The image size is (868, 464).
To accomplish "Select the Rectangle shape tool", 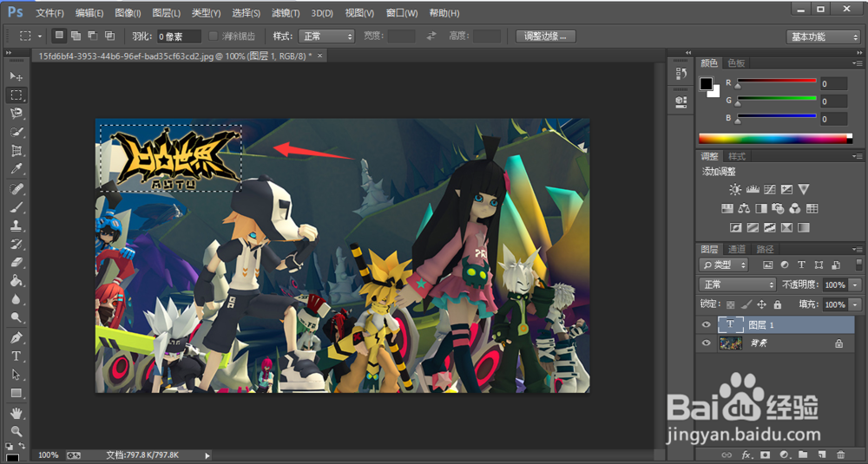I will pos(16,393).
